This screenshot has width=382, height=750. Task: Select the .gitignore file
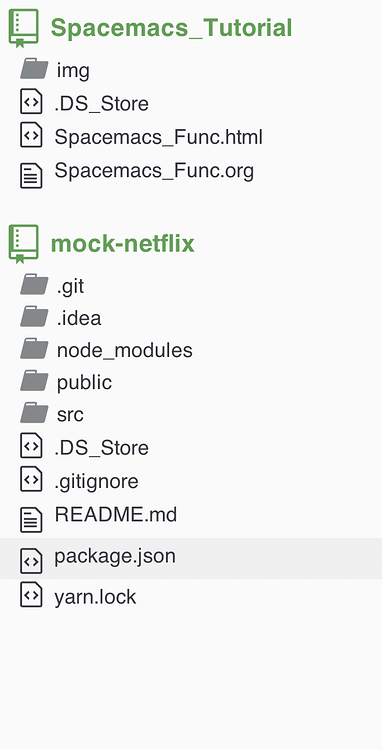97,481
